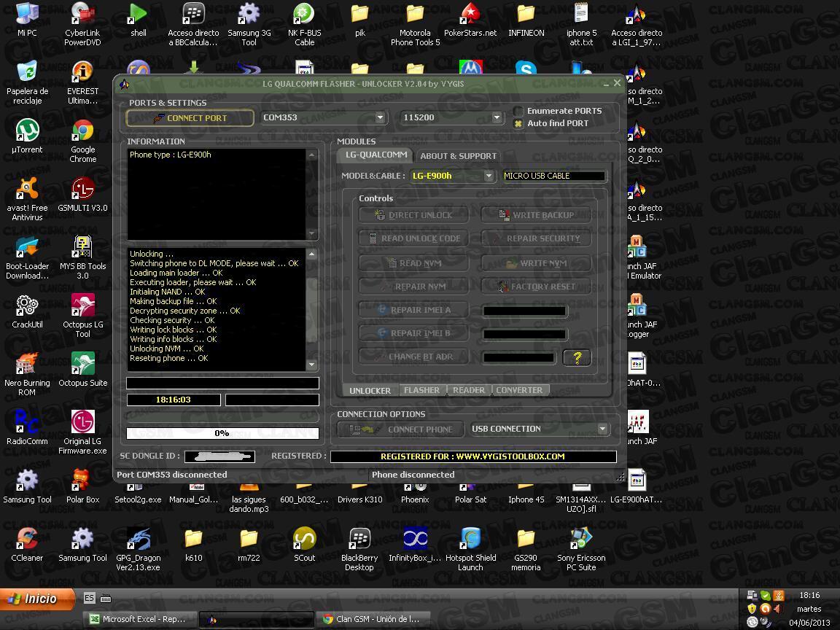This screenshot has height=630, width=840.
Task: Click the CONNECT PHONE button
Action: [x=401, y=429]
